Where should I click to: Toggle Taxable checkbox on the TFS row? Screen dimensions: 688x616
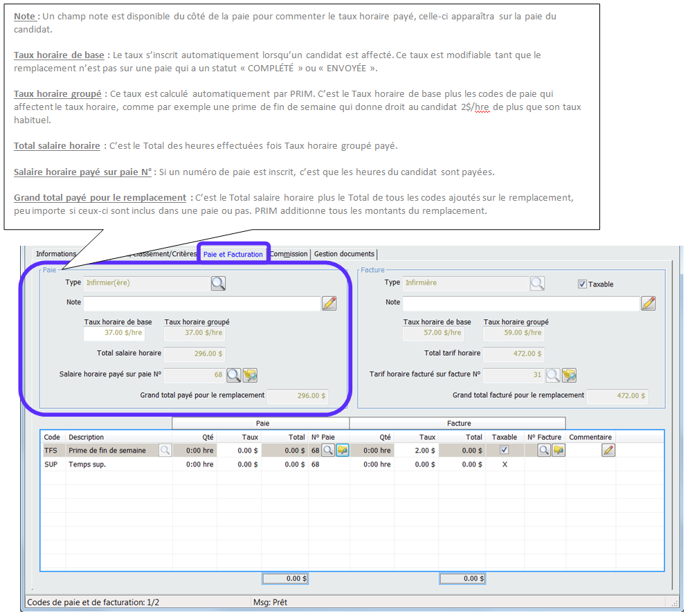pyautogui.click(x=504, y=451)
